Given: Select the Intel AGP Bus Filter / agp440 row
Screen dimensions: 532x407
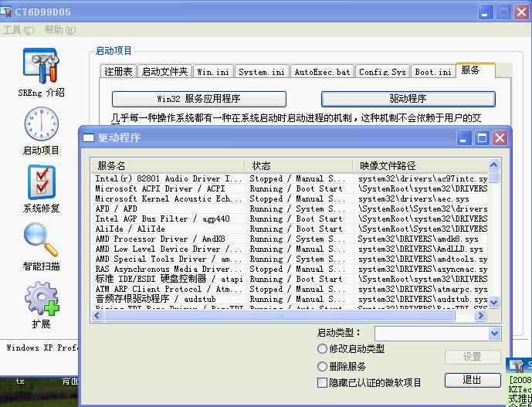Looking at the screenshot, I should (x=290, y=219).
